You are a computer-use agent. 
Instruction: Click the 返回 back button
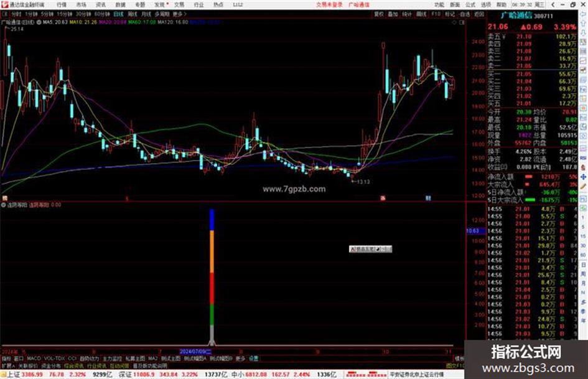[x=479, y=14]
